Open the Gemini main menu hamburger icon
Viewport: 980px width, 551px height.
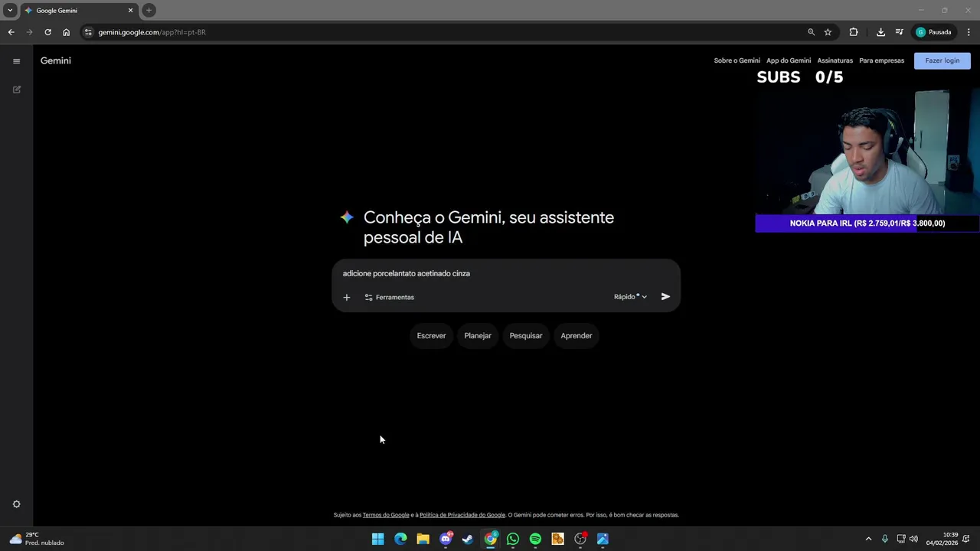(x=16, y=61)
